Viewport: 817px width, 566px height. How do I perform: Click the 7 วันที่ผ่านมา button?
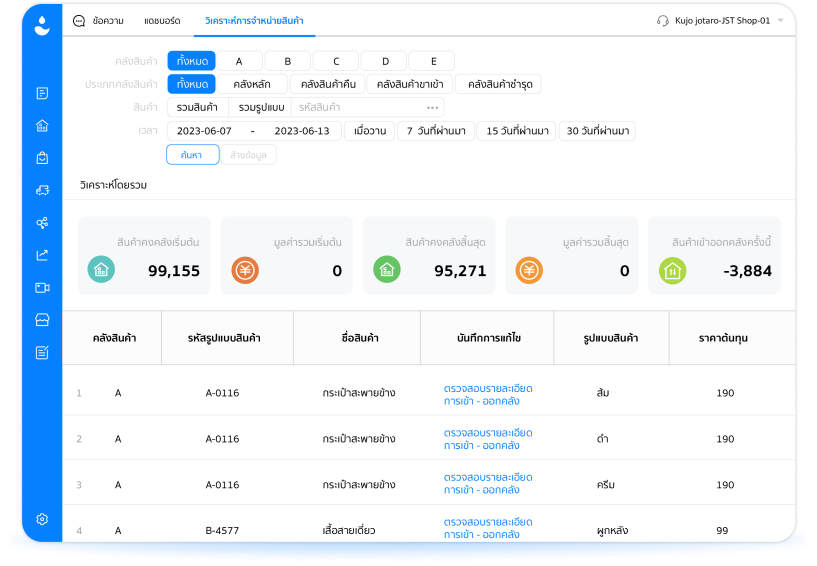436,131
